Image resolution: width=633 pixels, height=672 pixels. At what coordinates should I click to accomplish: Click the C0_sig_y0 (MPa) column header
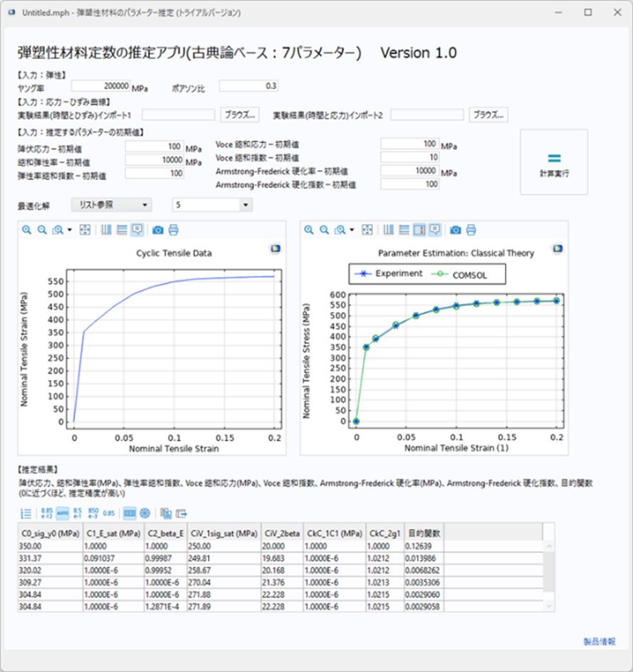point(49,532)
